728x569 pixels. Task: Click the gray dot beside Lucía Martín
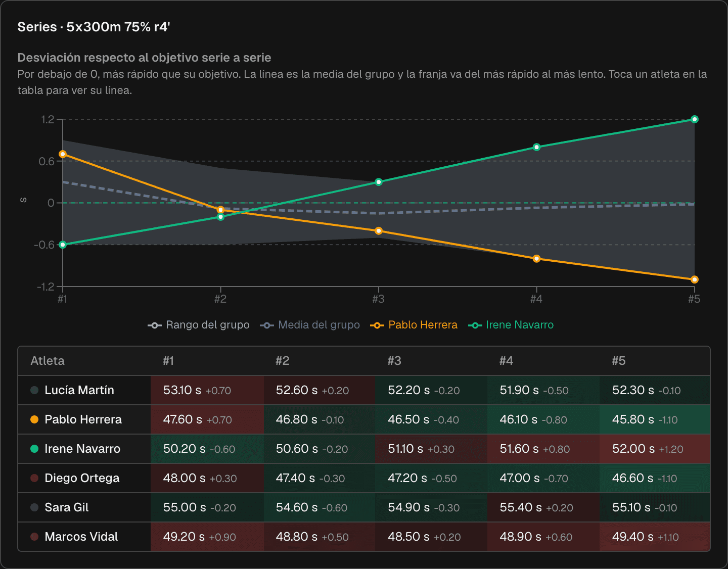click(34, 390)
